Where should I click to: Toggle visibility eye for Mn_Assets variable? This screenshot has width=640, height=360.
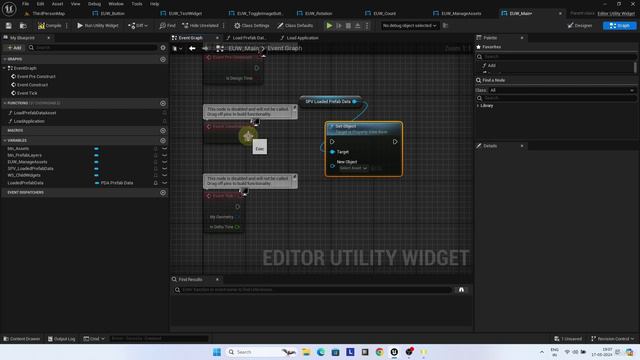click(164, 149)
